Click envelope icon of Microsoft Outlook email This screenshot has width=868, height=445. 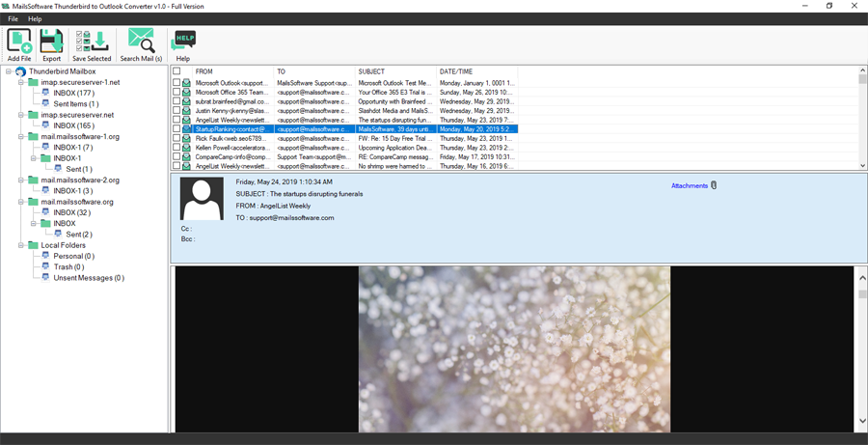pyautogui.click(x=186, y=83)
